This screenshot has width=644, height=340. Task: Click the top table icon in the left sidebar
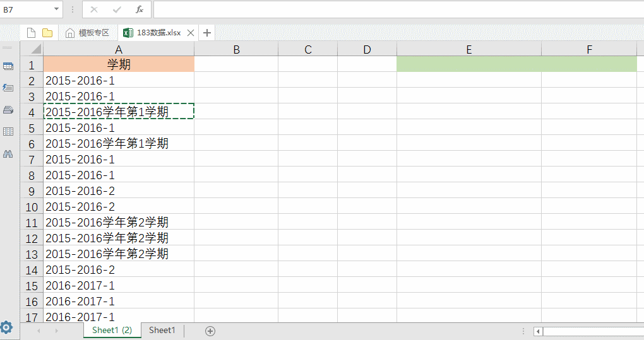[8, 66]
